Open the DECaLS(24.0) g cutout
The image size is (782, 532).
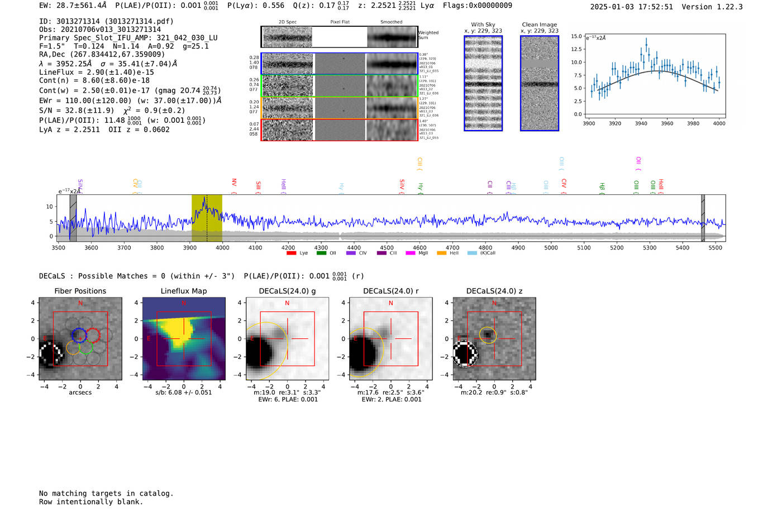tap(287, 339)
